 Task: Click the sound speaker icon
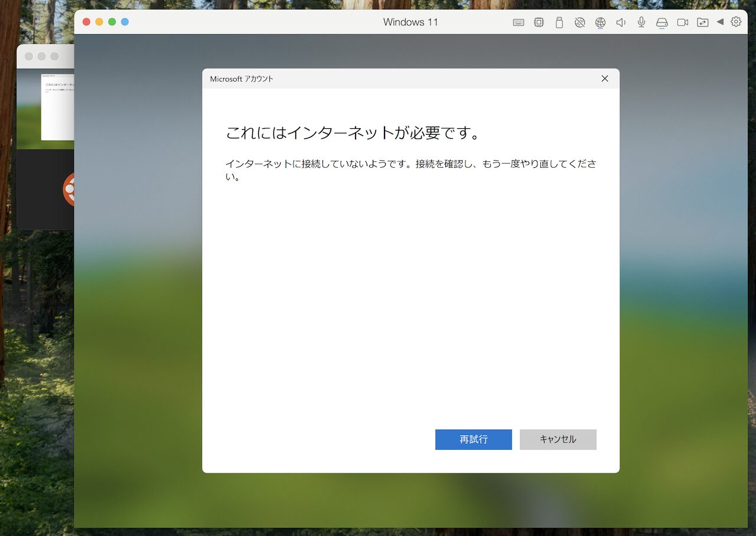click(x=621, y=22)
